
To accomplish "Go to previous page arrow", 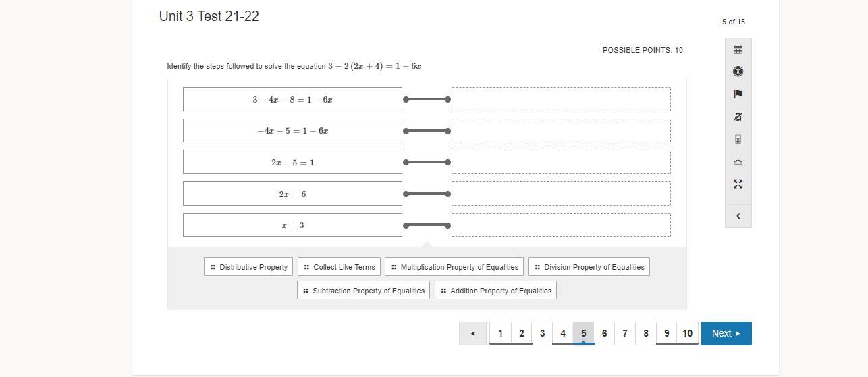I will tap(472, 333).
